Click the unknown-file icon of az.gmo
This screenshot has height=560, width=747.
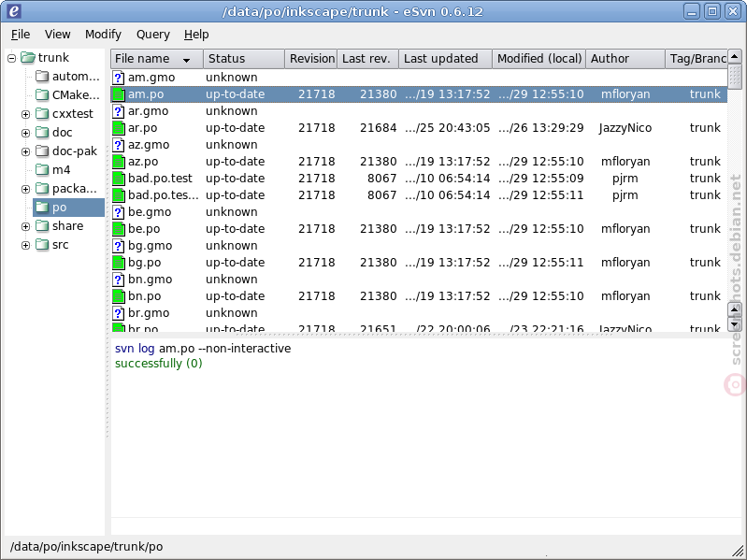[x=118, y=145]
